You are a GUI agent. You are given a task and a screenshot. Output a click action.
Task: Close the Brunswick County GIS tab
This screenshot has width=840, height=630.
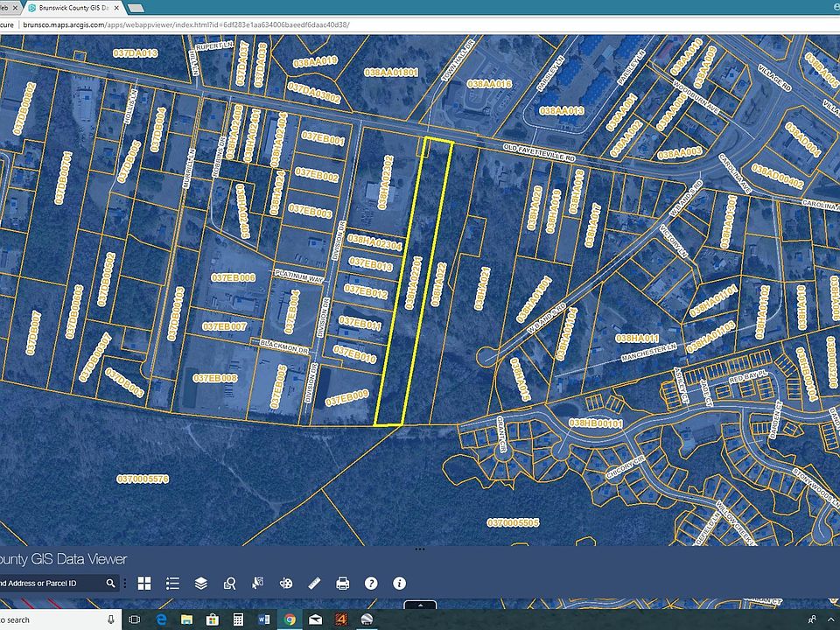116,8
